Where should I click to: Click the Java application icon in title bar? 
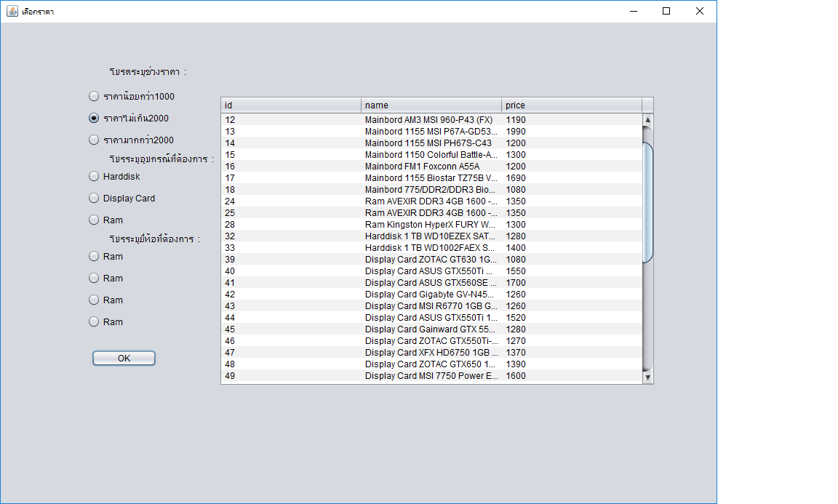point(12,11)
